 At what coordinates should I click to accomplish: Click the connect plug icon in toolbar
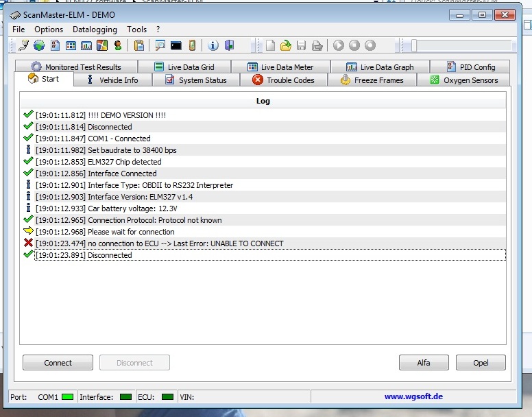pyautogui.click(x=23, y=46)
